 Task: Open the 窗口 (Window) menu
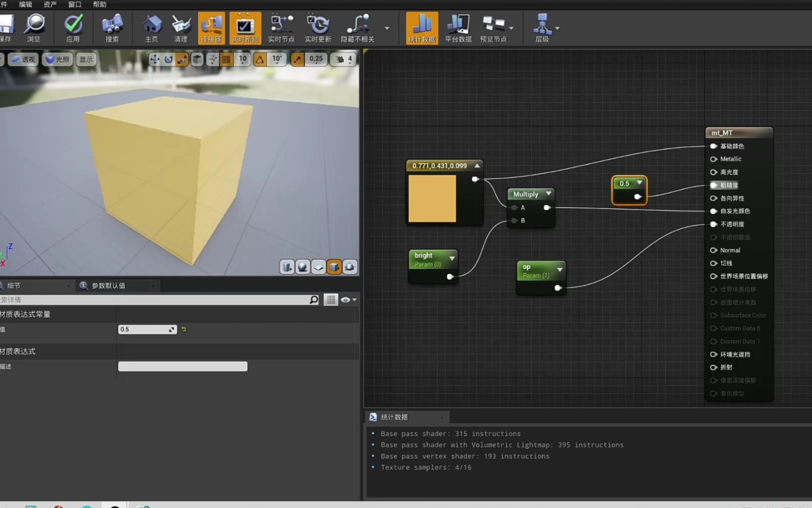(75, 4)
